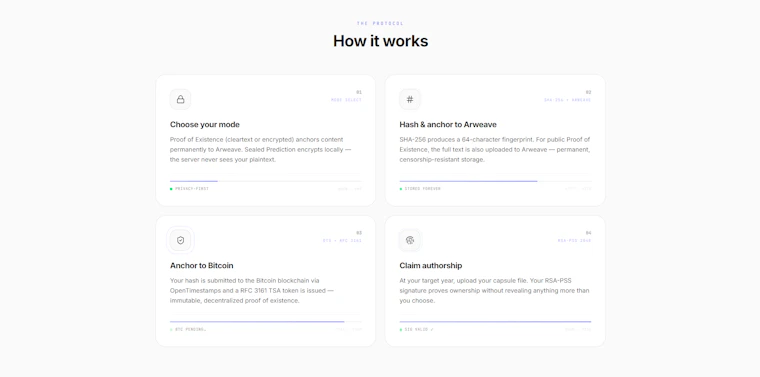Image resolution: width=760 pixels, height=377 pixels.
Task: Click the 'MODE SELECT' tag
Action: (347, 100)
